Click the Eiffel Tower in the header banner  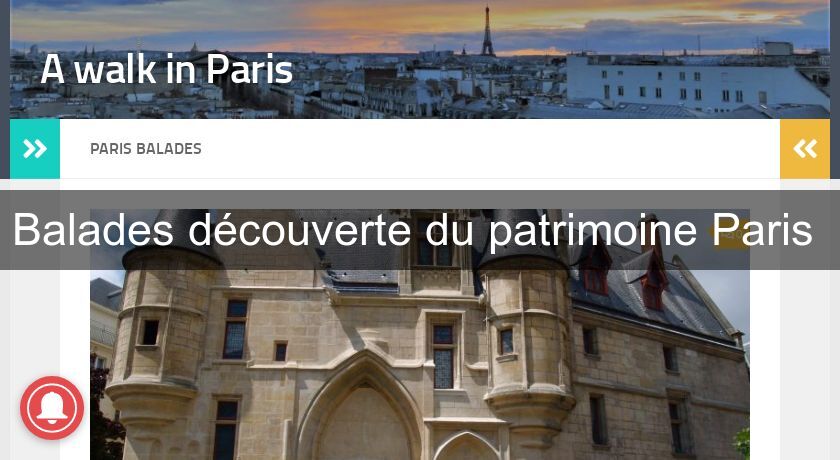[x=488, y=31]
